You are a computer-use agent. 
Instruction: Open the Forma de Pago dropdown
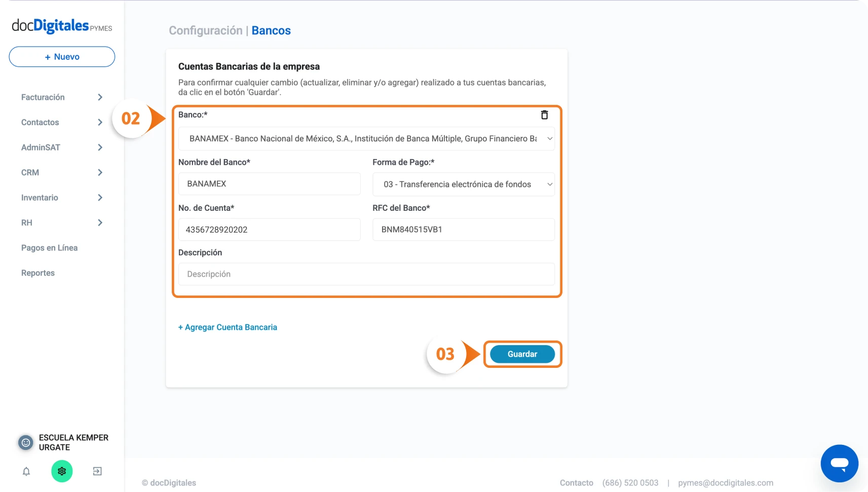[x=463, y=184]
